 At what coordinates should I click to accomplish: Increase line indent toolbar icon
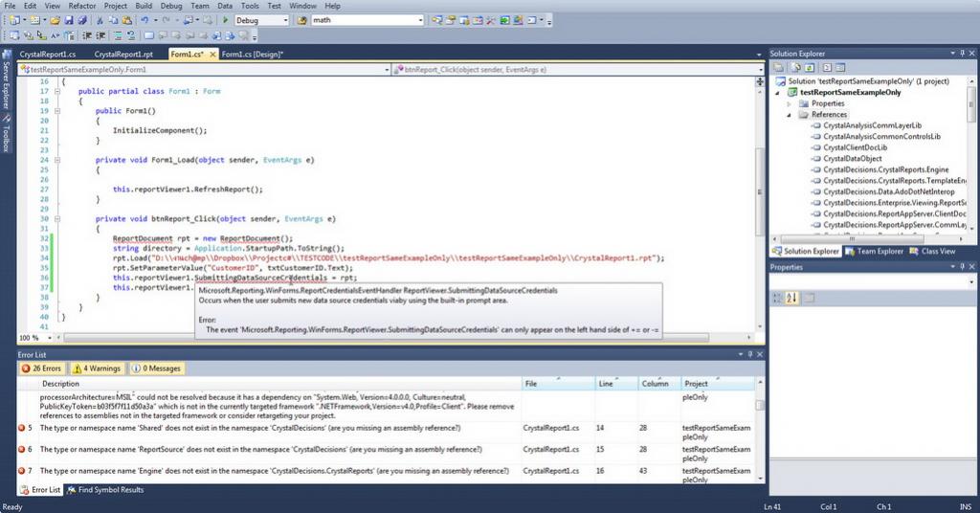(100, 35)
